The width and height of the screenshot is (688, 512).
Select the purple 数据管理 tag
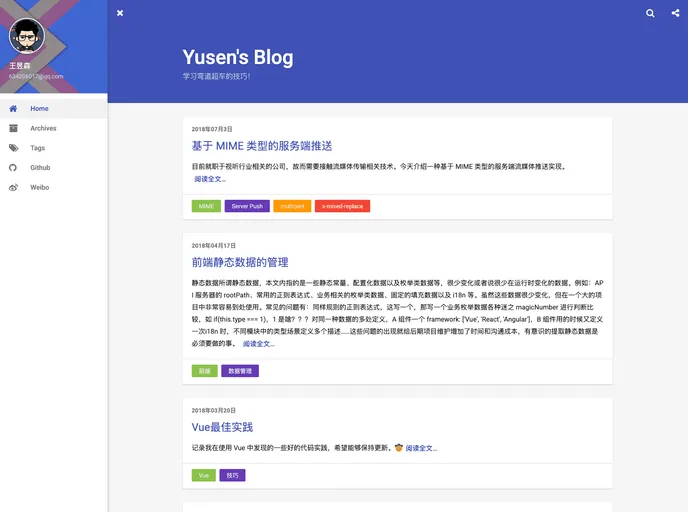click(x=240, y=371)
